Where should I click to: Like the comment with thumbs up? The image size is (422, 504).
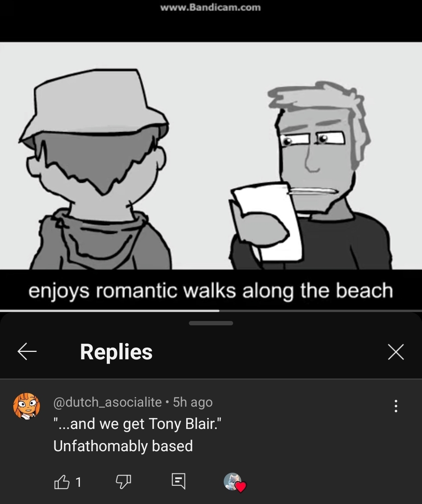pyautogui.click(x=61, y=482)
